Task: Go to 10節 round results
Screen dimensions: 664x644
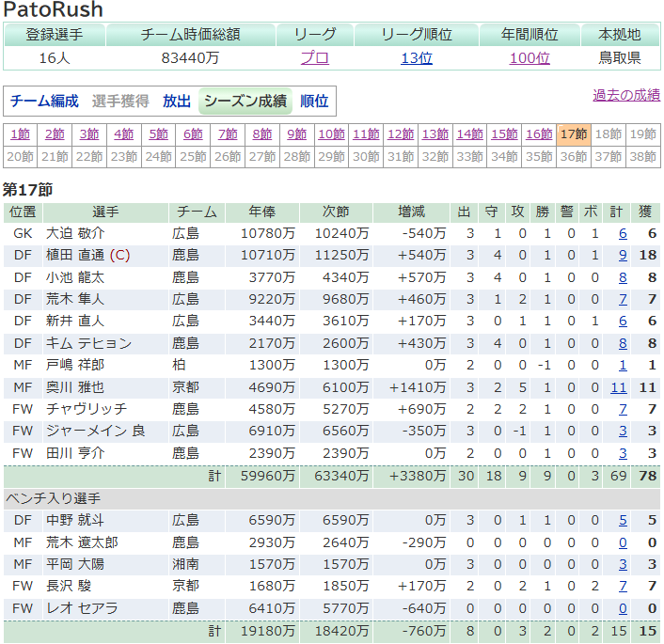Action: click(x=332, y=134)
